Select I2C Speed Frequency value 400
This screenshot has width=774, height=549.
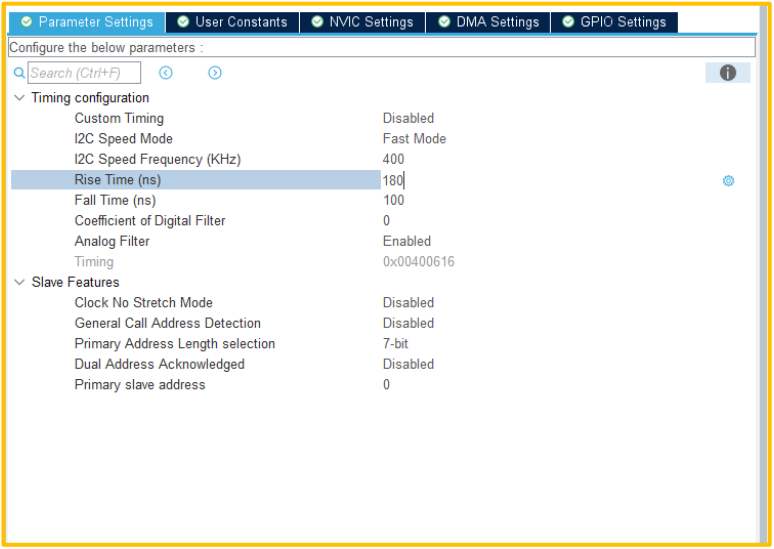pyautogui.click(x=393, y=159)
